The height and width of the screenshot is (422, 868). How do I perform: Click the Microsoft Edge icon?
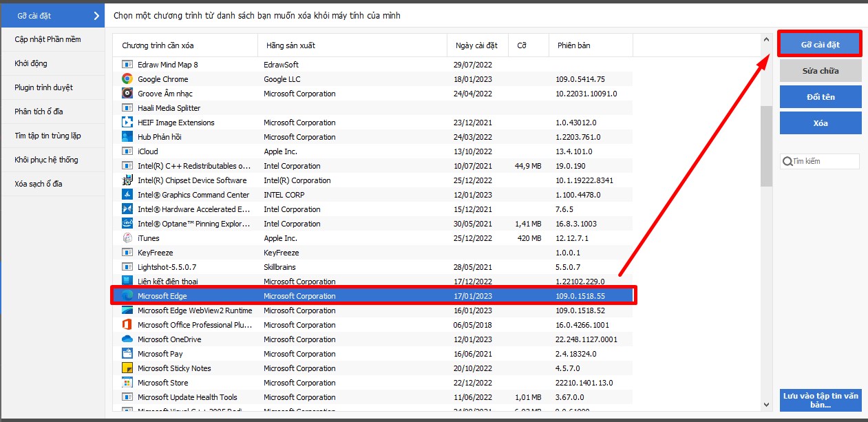coord(127,296)
